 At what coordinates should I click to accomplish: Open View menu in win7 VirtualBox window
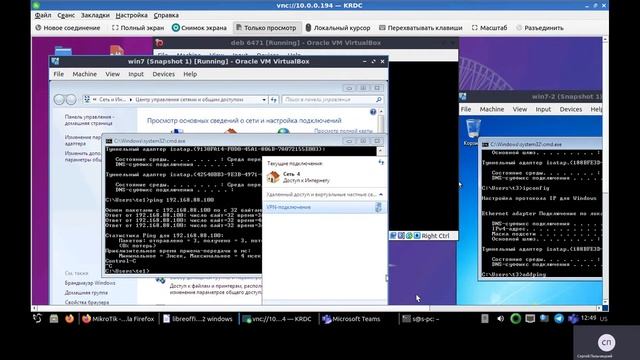112,74
